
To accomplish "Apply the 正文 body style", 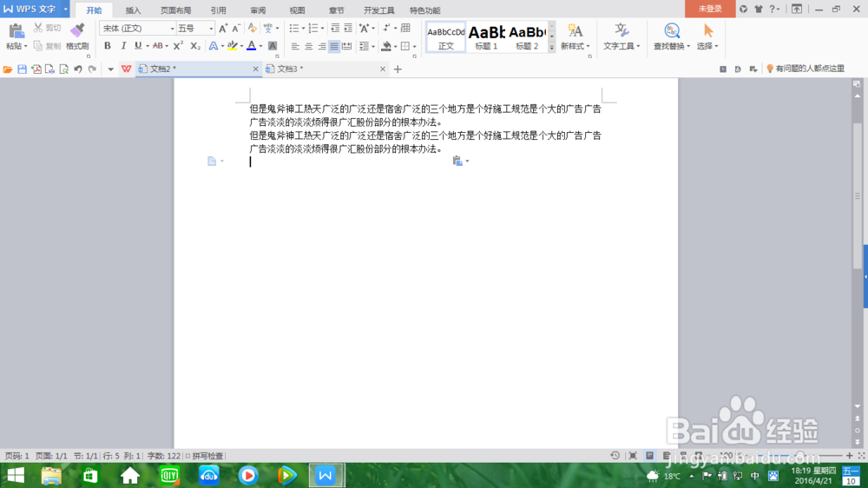I will (x=445, y=37).
